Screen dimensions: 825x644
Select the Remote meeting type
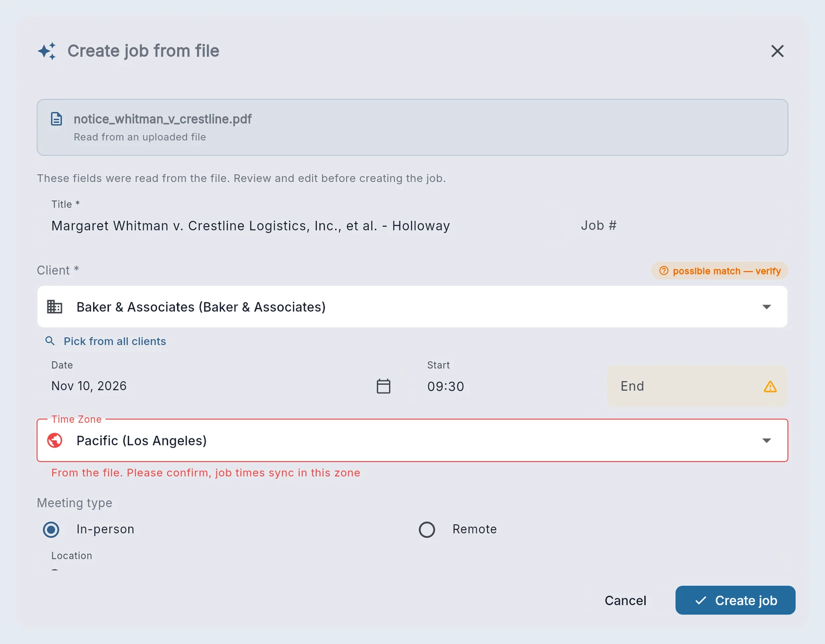[x=427, y=529]
